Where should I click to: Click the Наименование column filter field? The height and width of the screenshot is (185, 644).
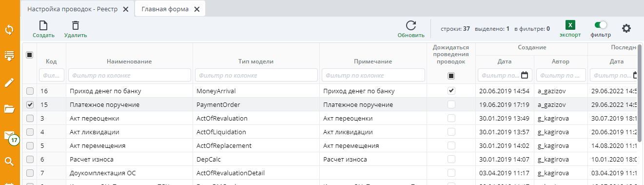[x=129, y=75]
